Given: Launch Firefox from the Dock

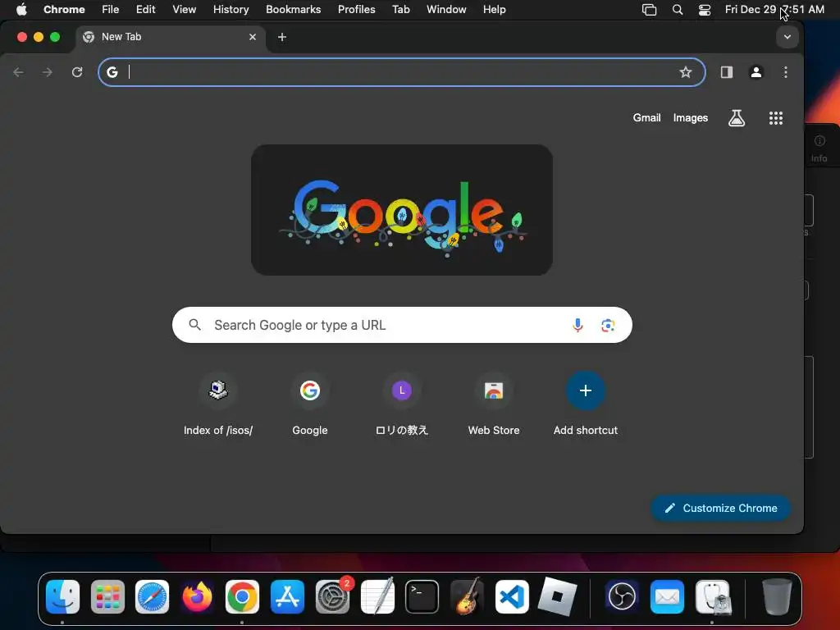Looking at the screenshot, I should [197, 596].
